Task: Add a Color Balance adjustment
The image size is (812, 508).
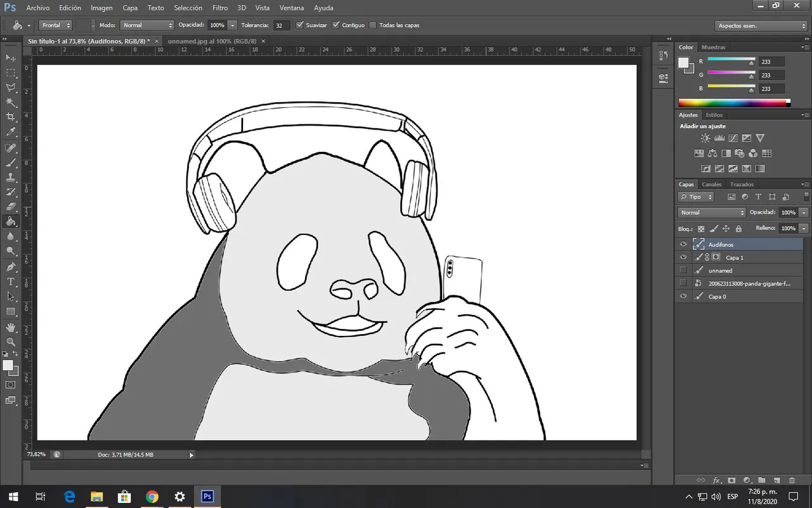Action: pos(712,153)
